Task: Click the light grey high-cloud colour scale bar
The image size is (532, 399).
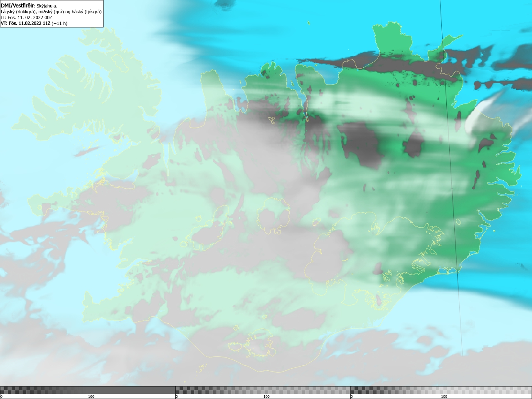Action: click(441, 390)
